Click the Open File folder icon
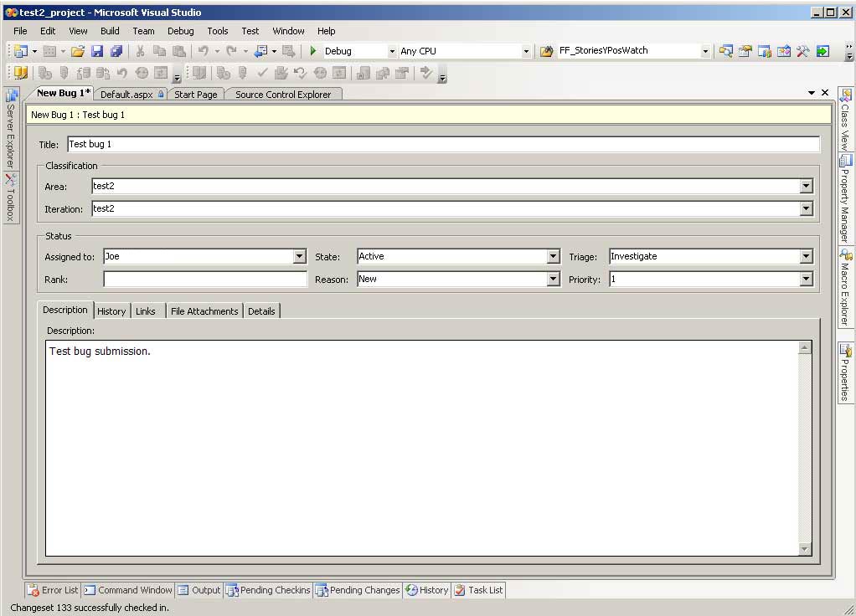The width and height of the screenshot is (856, 616). tap(78, 51)
